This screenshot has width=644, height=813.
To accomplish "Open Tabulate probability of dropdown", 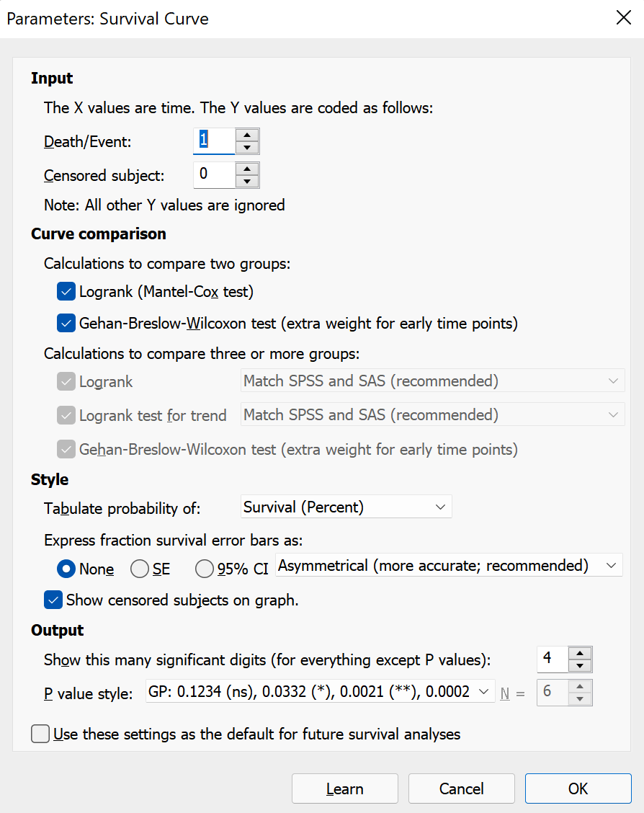I will (346, 507).
